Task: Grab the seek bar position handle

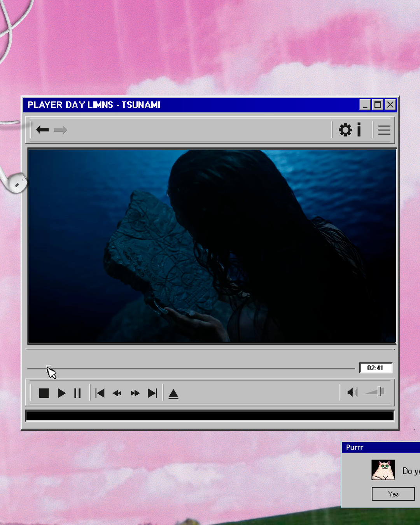Action: click(49, 368)
